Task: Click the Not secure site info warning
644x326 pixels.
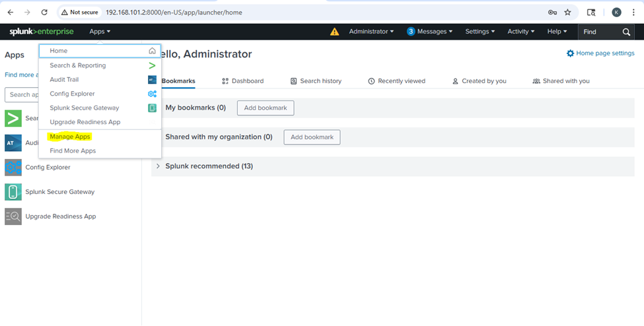Action: pos(80,13)
